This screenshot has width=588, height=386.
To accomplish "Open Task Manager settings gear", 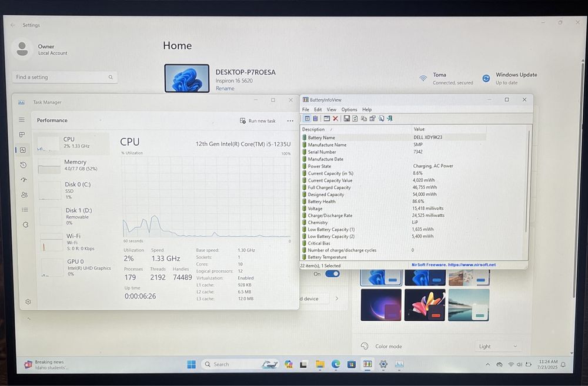I will pos(28,301).
